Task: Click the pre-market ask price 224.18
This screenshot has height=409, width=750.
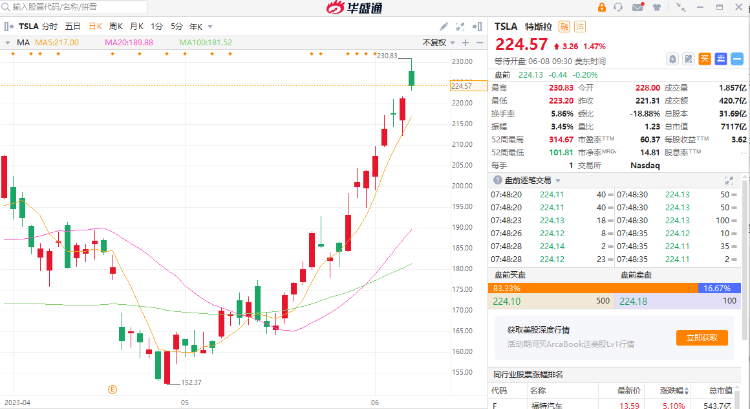Action: pyautogui.click(x=633, y=301)
